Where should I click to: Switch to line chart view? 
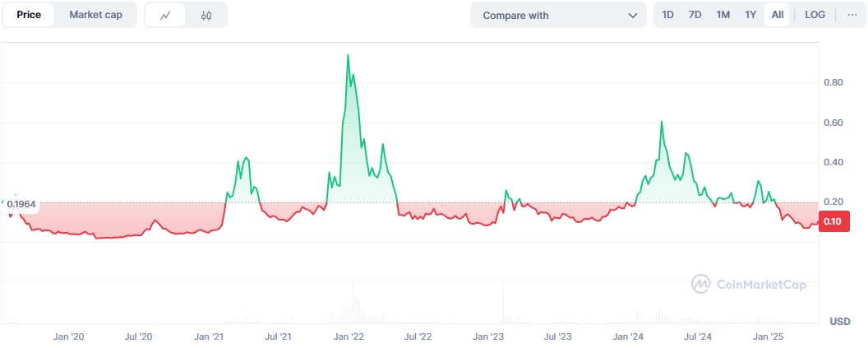165,15
